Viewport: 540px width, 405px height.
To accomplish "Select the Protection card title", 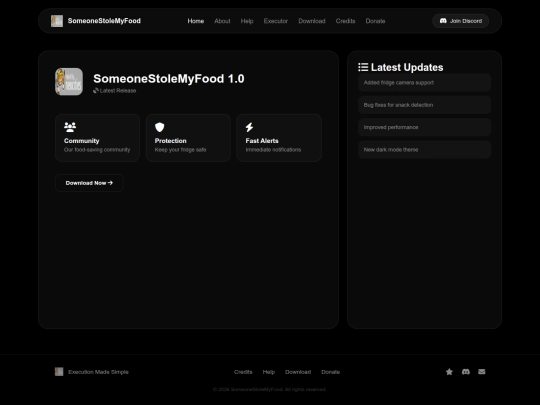I will pyautogui.click(x=170, y=141).
